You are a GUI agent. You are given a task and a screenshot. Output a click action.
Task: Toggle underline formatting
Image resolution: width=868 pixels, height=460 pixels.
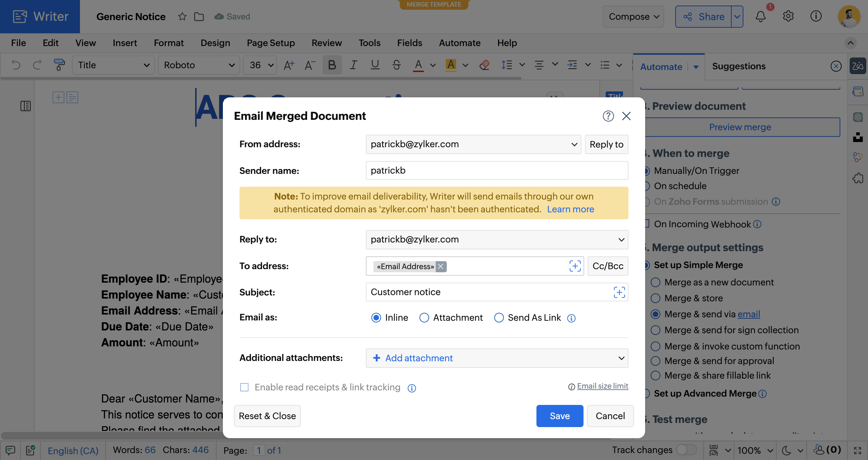click(x=375, y=65)
